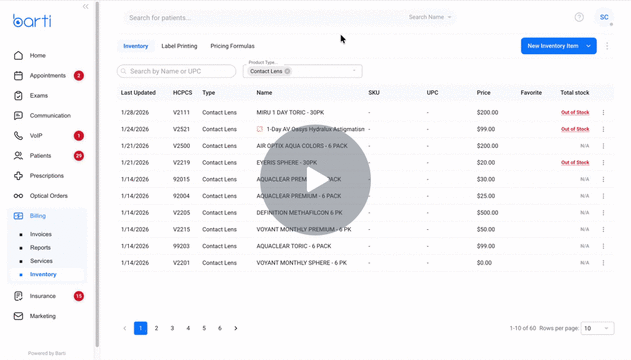This screenshot has width=631, height=360.
Task: Select Inventory in the sidebar
Action: click(x=43, y=274)
